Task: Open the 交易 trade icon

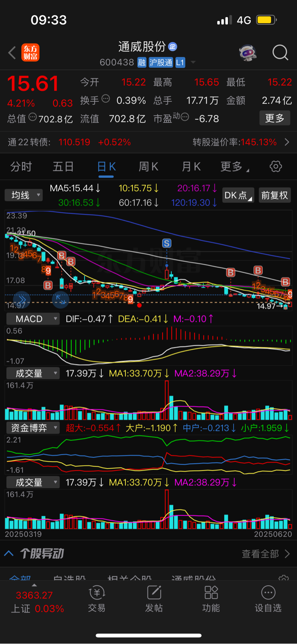Action: coord(97,599)
